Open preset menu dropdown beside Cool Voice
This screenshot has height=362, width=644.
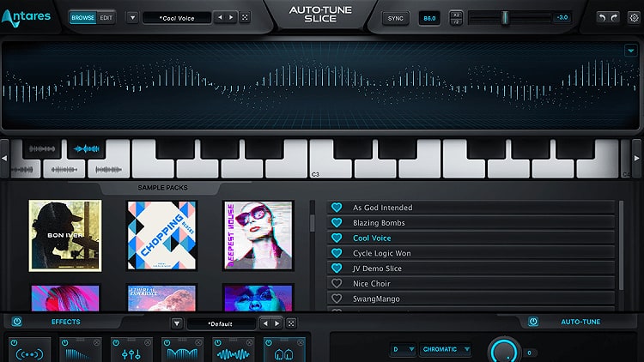click(x=132, y=18)
